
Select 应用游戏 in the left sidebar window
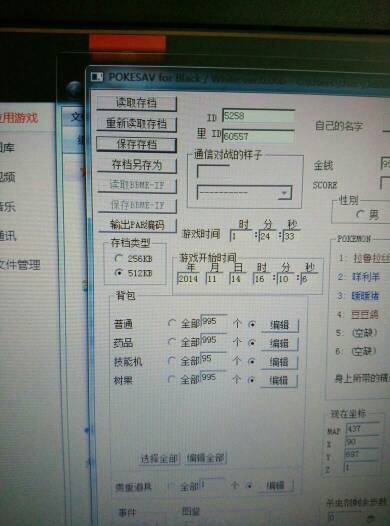[19, 118]
